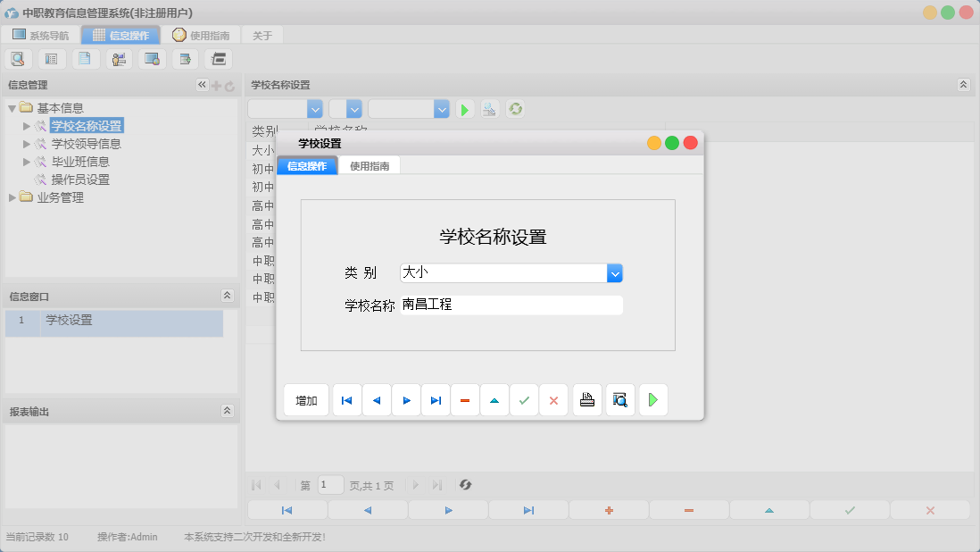The image size is (980, 552).
Task: Click the green execute arrow in 学校名称设置 toolbar
Action: coord(464,108)
